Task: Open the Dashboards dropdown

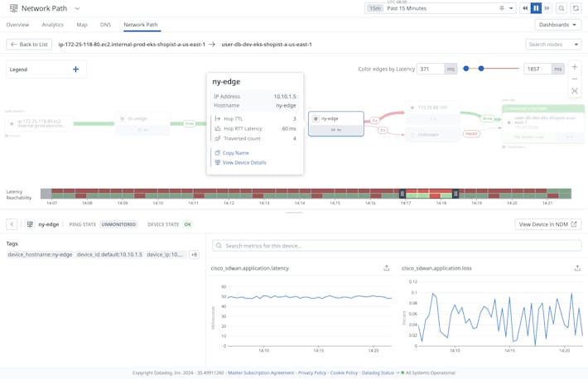Action: [557, 25]
